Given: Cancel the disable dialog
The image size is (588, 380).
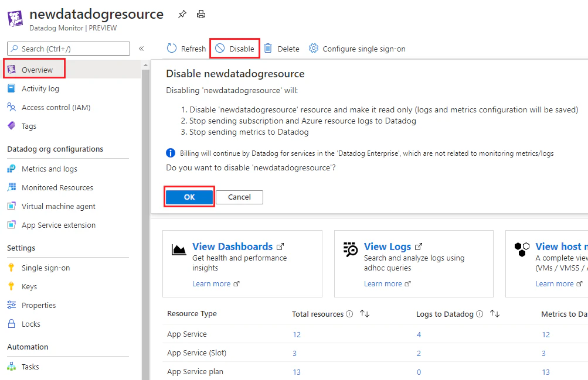Looking at the screenshot, I should click(x=239, y=197).
